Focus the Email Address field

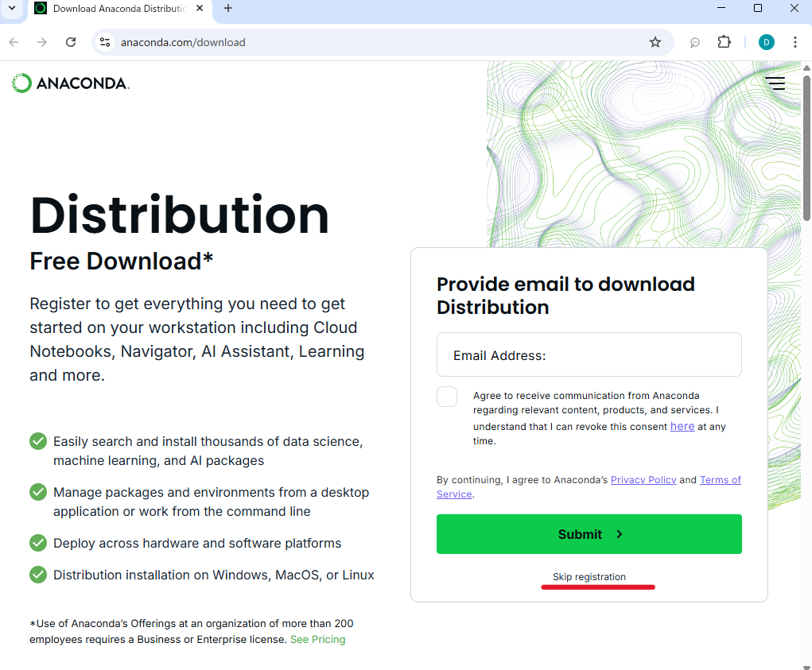tap(589, 354)
